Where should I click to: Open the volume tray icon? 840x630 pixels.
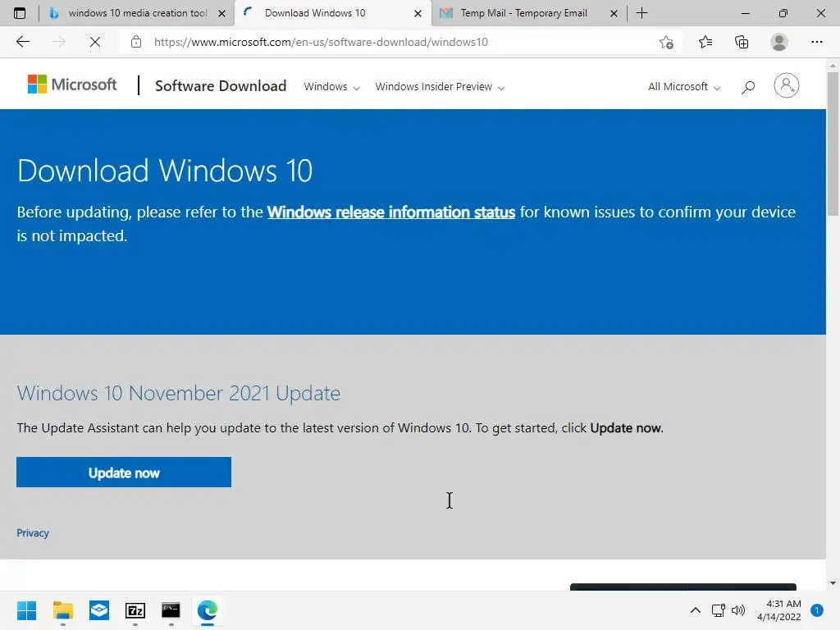738,610
